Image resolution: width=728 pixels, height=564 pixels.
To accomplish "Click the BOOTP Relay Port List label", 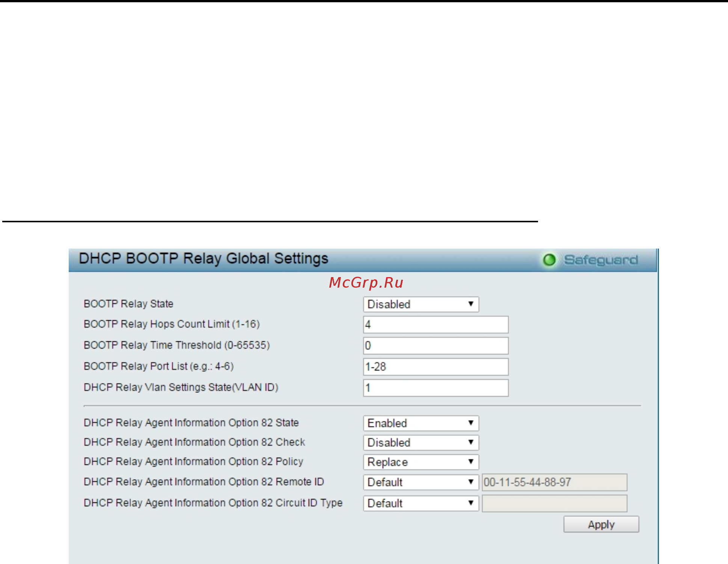I will click(x=159, y=366).
